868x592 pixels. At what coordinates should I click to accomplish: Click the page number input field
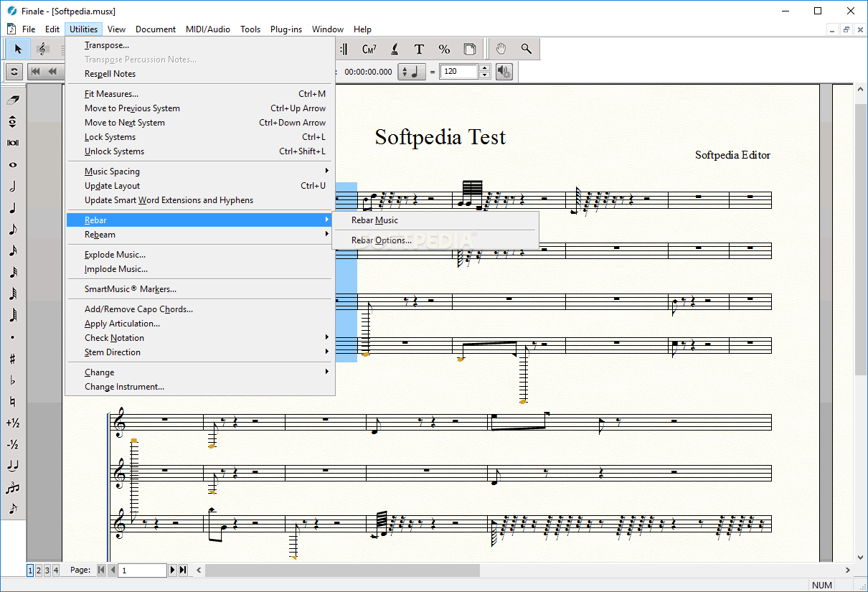tap(142, 570)
